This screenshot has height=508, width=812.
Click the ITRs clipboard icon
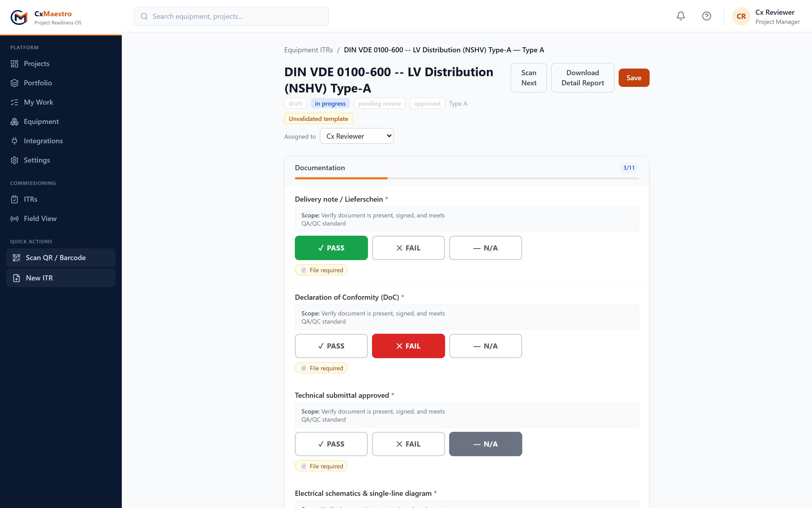coord(14,200)
